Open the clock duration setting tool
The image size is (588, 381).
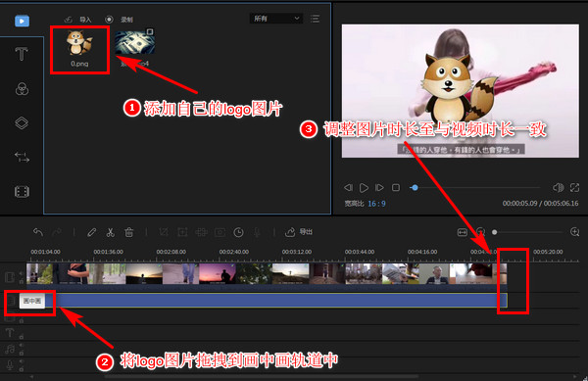click(x=238, y=232)
